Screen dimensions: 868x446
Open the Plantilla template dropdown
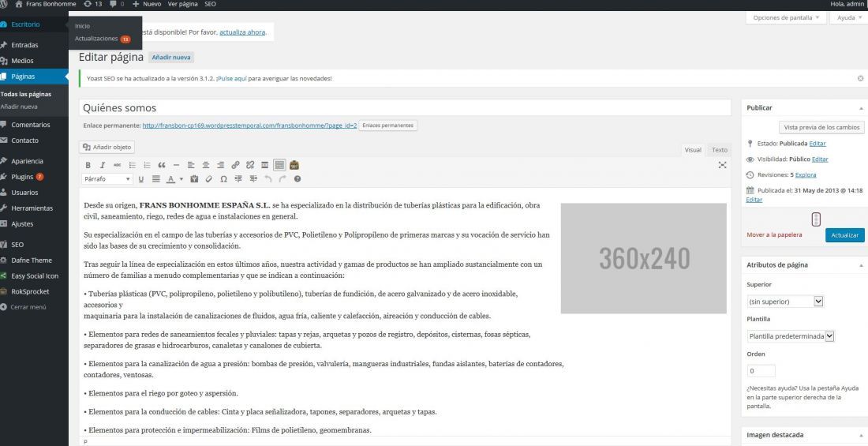pyautogui.click(x=790, y=335)
